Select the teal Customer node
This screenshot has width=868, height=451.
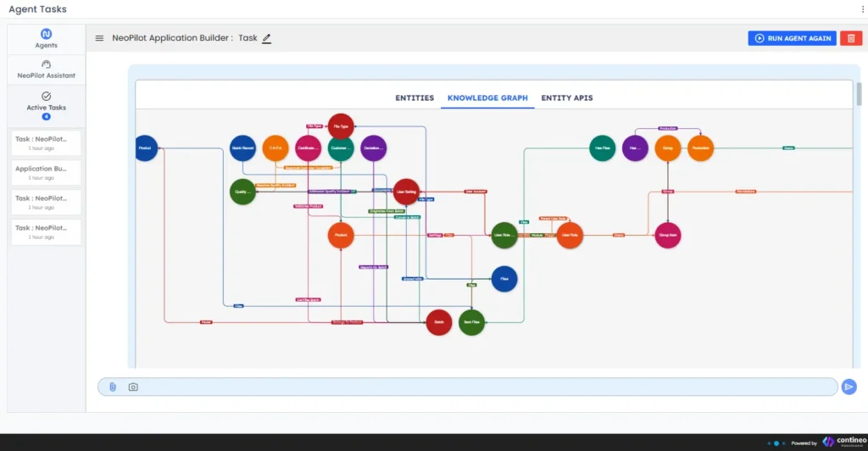(x=341, y=148)
